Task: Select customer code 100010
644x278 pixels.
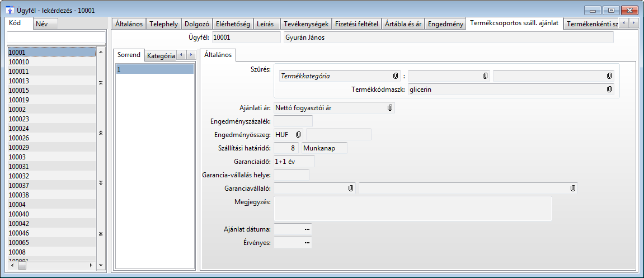Action: (x=51, y=62)
